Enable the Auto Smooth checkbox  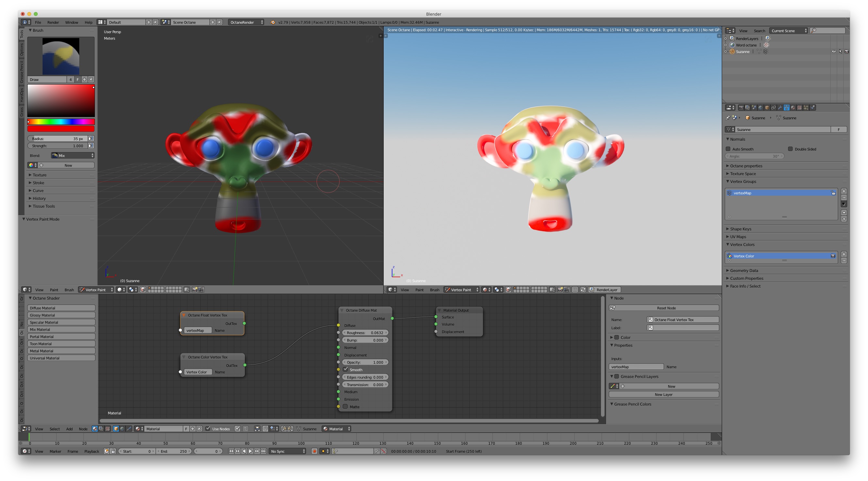pos(728,149)
